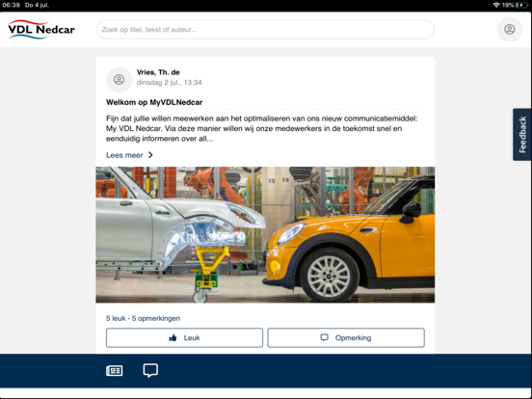Focus the Zoek op titel search field
Viewport: 532px width, 399px height.
[x=265, y=30]
